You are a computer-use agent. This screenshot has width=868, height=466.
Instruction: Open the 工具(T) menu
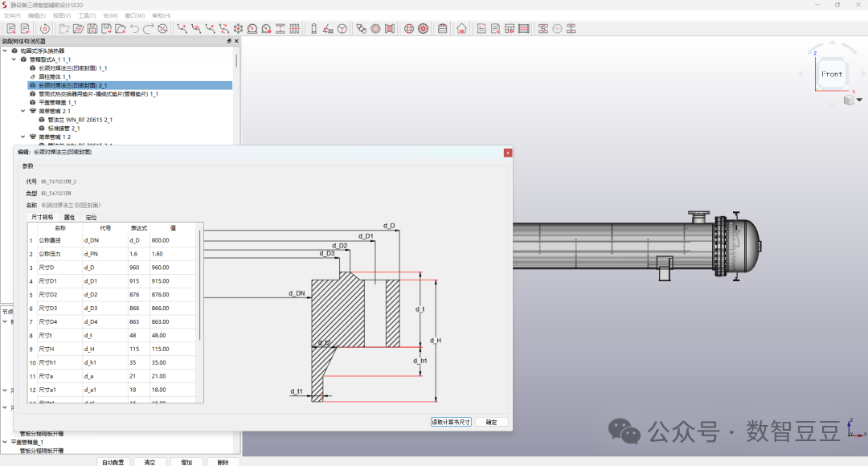point(86,15)
